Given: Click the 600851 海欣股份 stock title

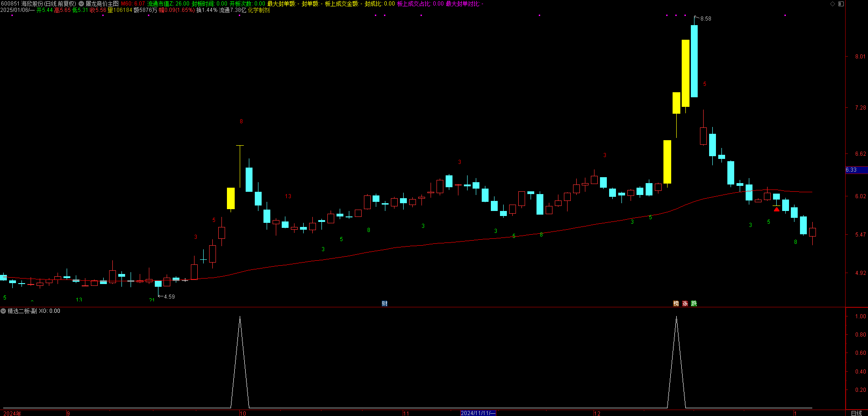Looking at the screenshot, I should tap(38, 4).
